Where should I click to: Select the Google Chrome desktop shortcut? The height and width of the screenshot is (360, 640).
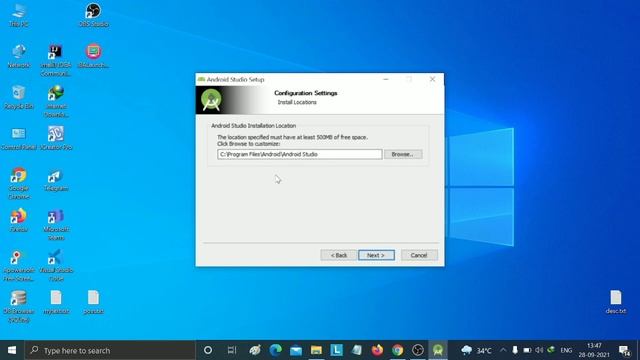19,184
